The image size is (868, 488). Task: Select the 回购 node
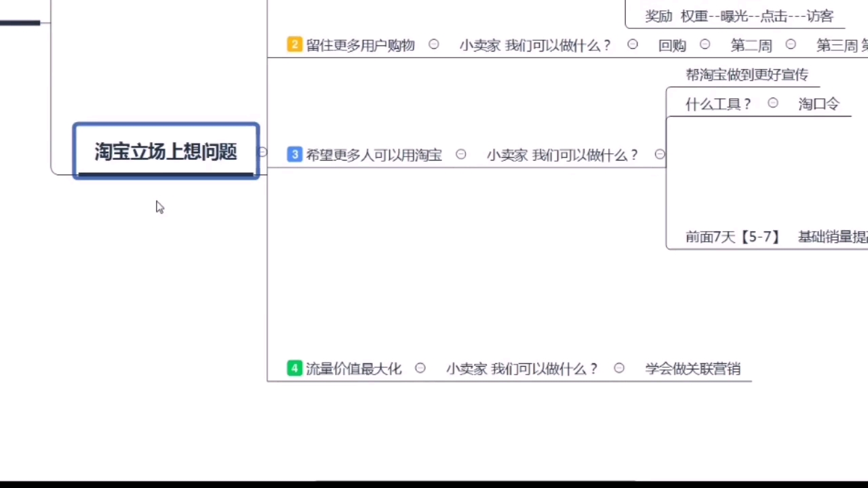672,45
